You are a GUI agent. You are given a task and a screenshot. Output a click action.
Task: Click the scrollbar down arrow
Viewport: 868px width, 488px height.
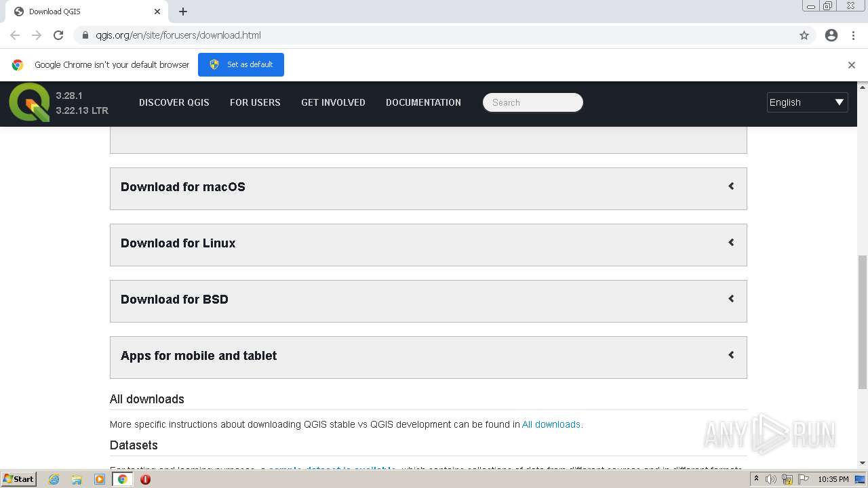click(863, 464)
